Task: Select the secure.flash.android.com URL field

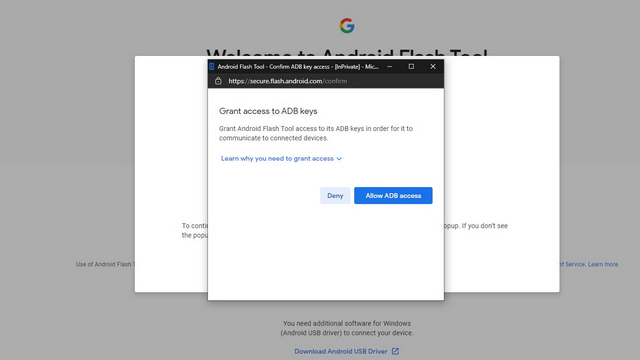Action: click(x=288, y=81)
